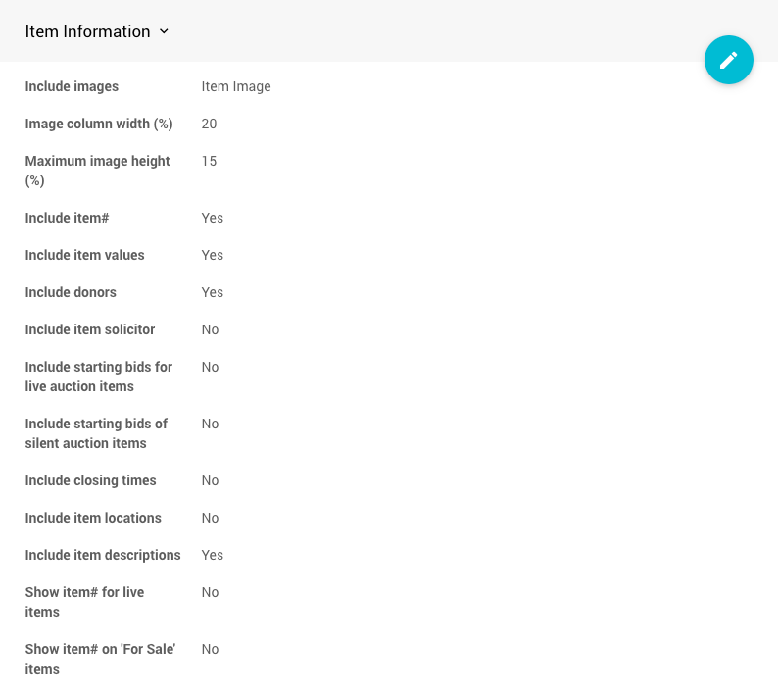Collapse the Item Information section chevron
This screenshot has width=778, height=700.
point(164,31)
